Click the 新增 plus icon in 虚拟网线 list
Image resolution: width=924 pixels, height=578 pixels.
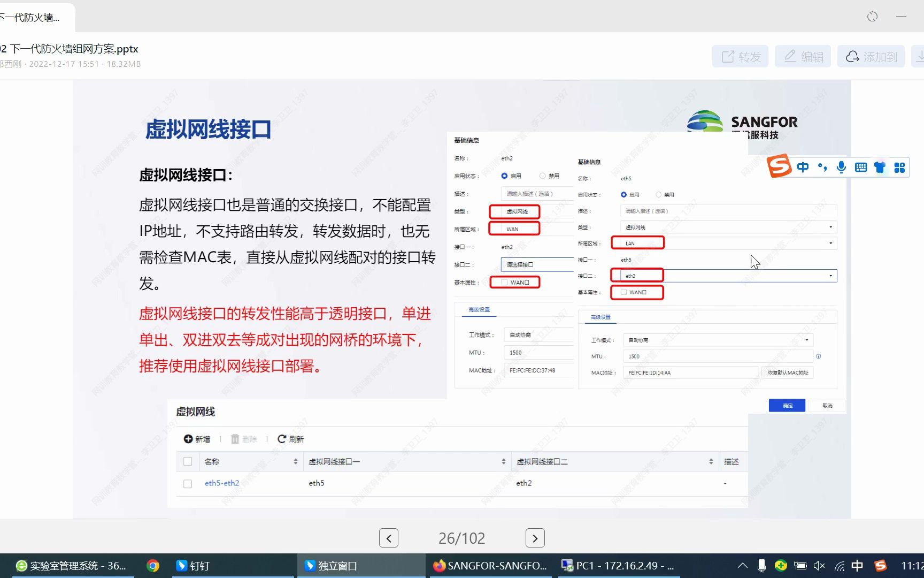coord(188,439)
